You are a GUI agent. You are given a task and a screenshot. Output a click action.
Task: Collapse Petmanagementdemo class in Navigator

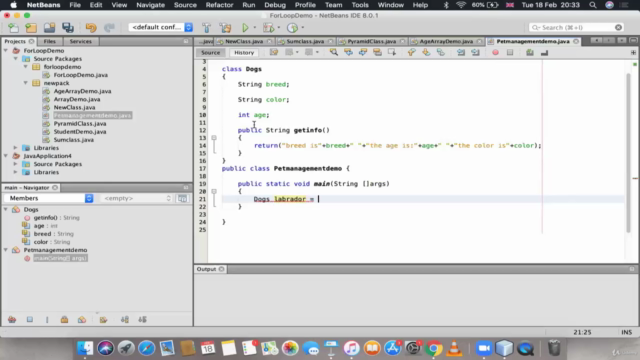click(6, 250)
